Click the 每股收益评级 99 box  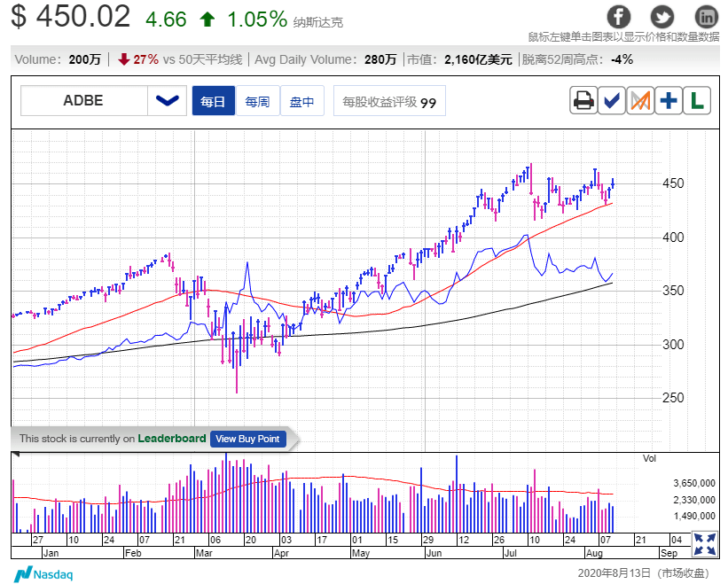point(389,100)
